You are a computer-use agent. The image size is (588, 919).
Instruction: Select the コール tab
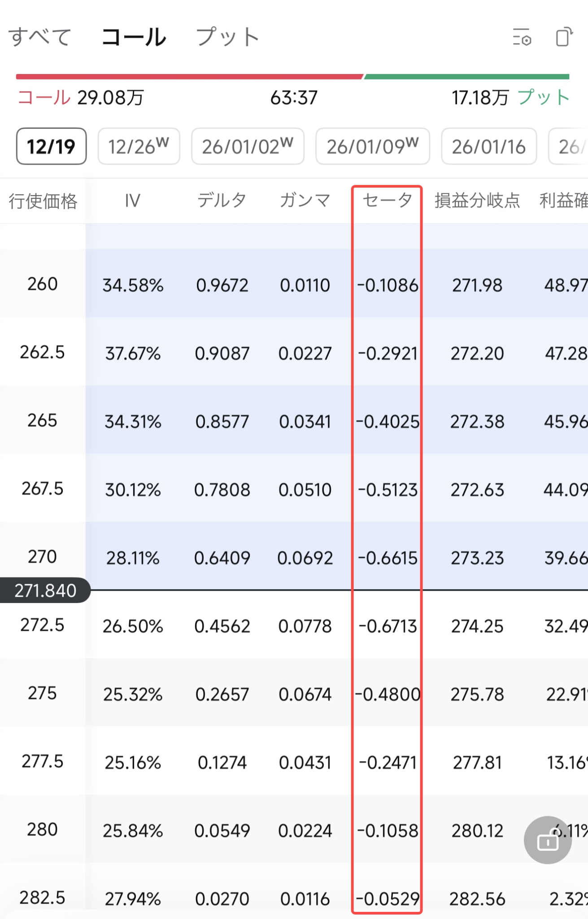134,37
